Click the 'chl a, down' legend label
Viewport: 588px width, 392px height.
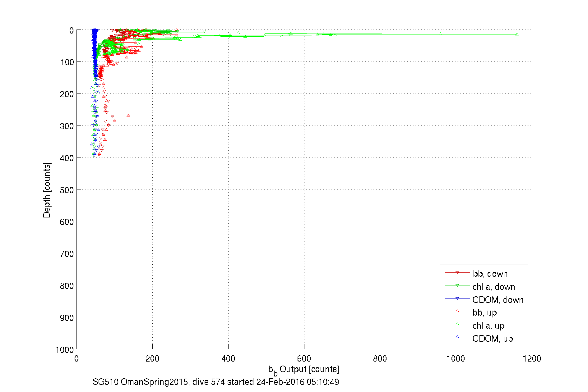(494, 287)
